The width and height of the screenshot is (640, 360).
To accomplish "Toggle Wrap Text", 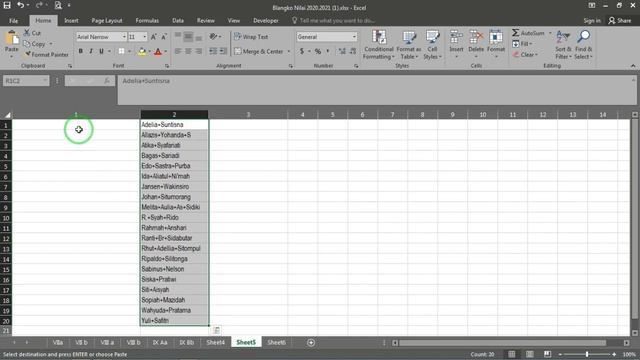I will click(251, 37).
